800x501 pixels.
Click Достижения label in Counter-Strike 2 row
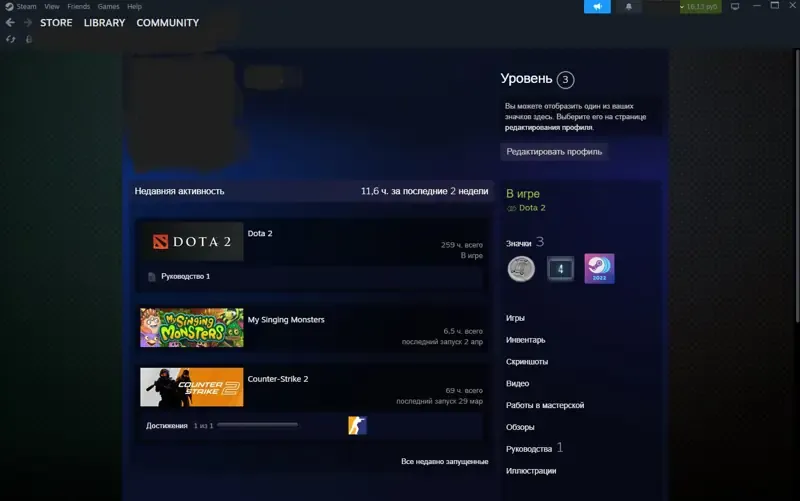167,425
